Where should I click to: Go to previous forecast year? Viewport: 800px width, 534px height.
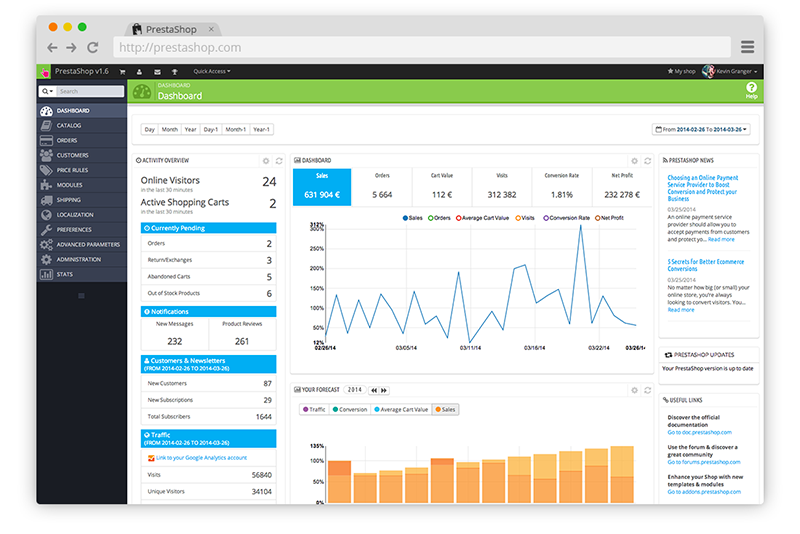[374, 390]
